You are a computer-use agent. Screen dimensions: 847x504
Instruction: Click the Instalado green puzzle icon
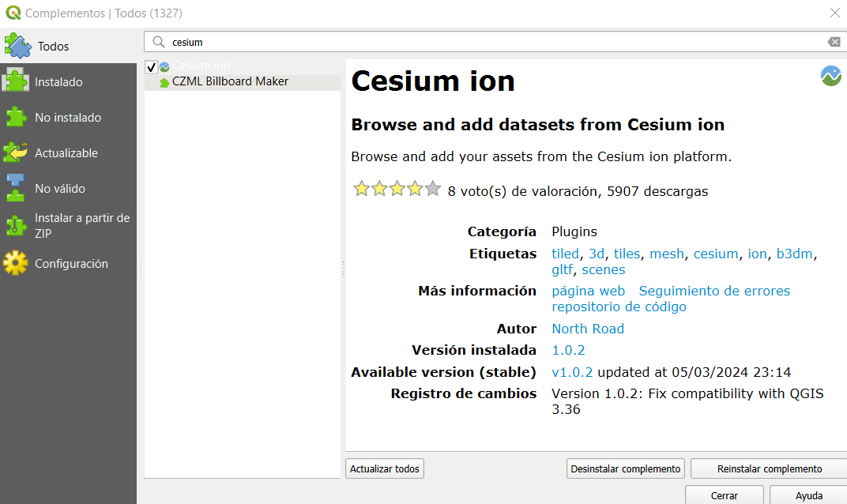(x=15, y=81)
